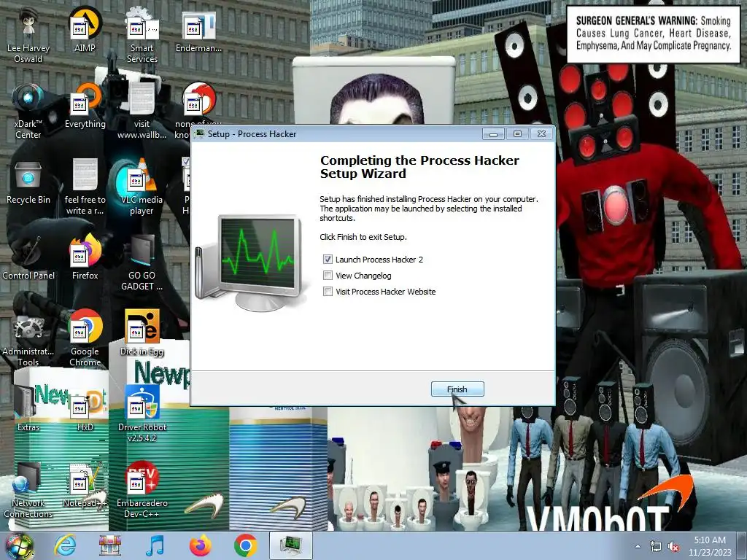Select the Embarcadero Dev-C++ shortcut
This screenshot has width=747, height=560.
142,491
